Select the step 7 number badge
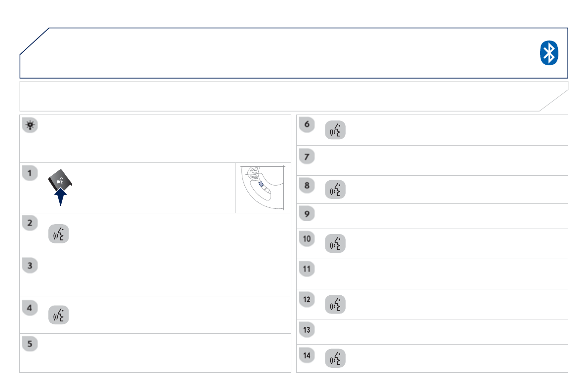The height and width of the screenshot is (392, 588). (307, 156)
